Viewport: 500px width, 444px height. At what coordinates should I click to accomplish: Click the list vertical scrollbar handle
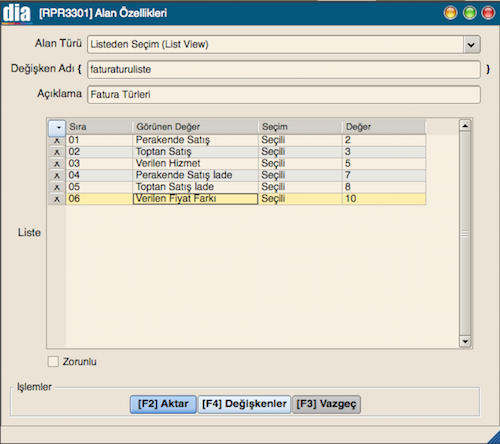[x=465, y=234]
